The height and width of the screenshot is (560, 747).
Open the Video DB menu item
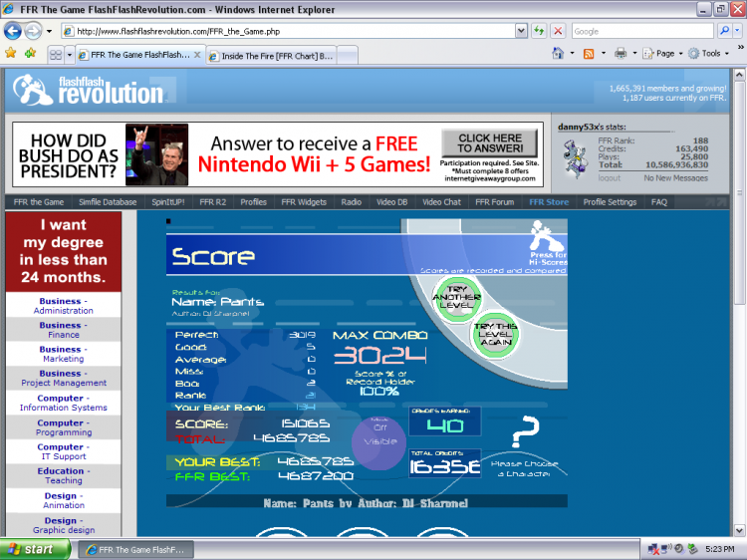pos(392,202)
